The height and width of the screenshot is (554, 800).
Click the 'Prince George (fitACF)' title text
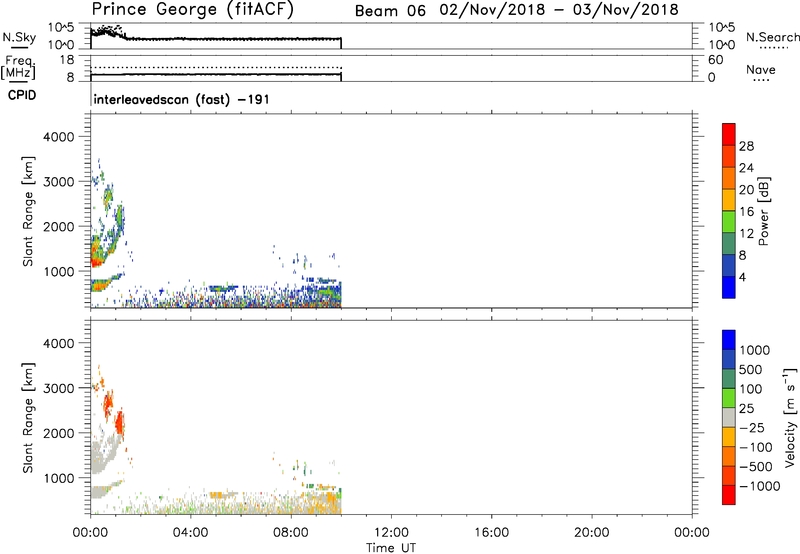tap(192, 9)
